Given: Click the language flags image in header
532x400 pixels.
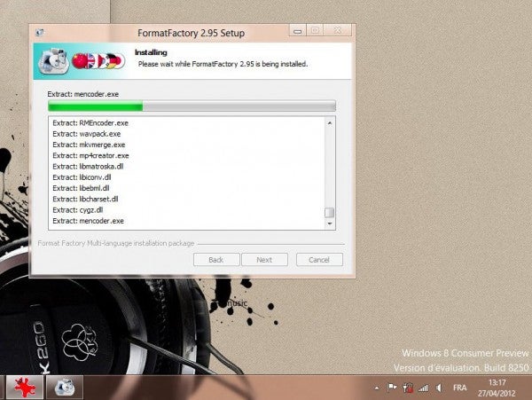Looking at the screenshot, I should pos(98,61).
